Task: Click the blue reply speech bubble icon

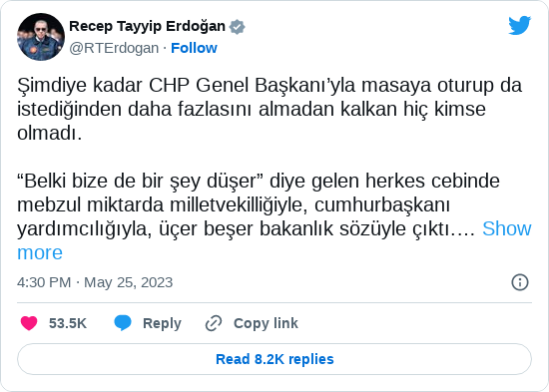Action: [123, 323]
